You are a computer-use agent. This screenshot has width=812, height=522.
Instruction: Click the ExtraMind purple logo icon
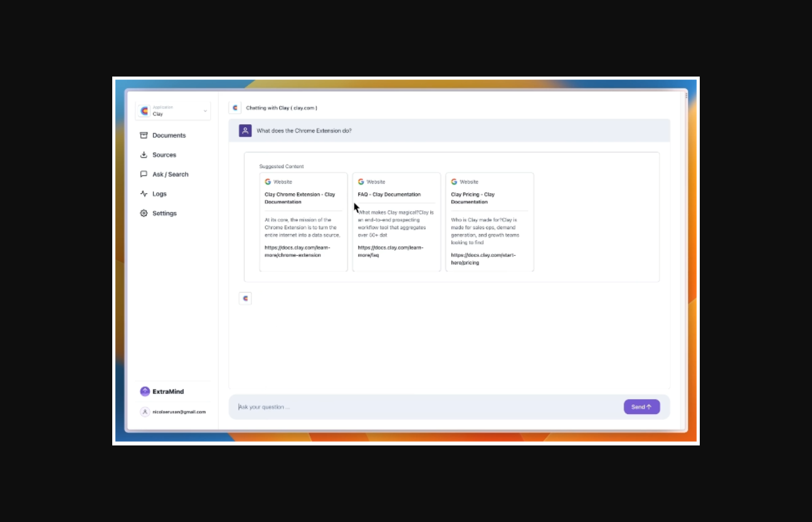(145, 391)
